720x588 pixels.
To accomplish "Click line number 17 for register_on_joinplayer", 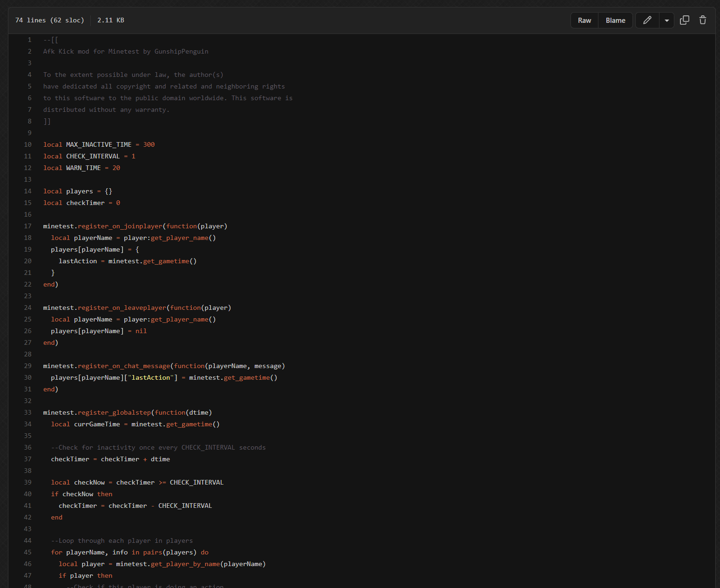I will click(x=28, y=226).
